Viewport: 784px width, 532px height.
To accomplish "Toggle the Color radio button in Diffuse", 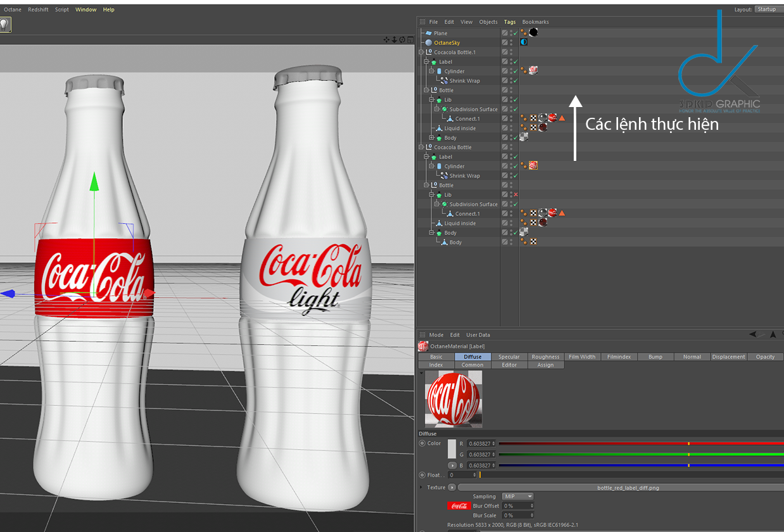I will click(422, 443).
